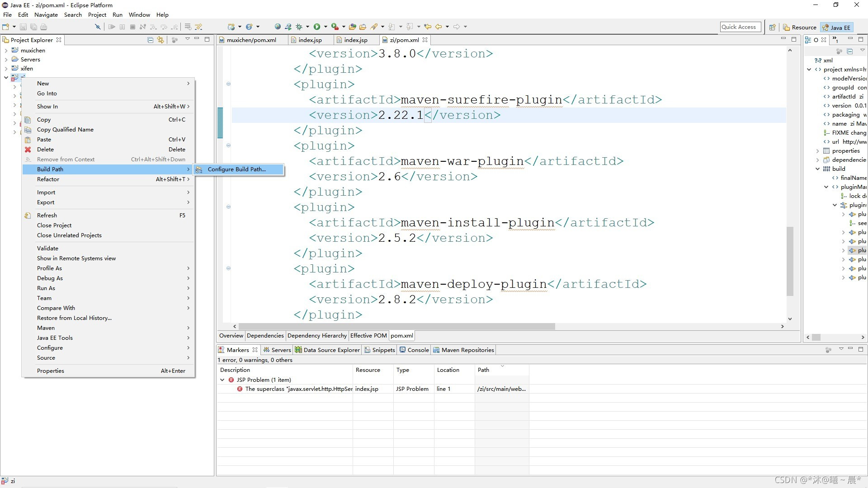Click the Save icon in the toolbar

click(x=24, y=27)
